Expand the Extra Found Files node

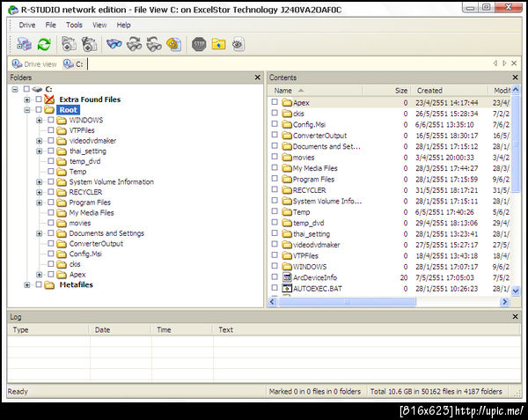tap(27, 99)
